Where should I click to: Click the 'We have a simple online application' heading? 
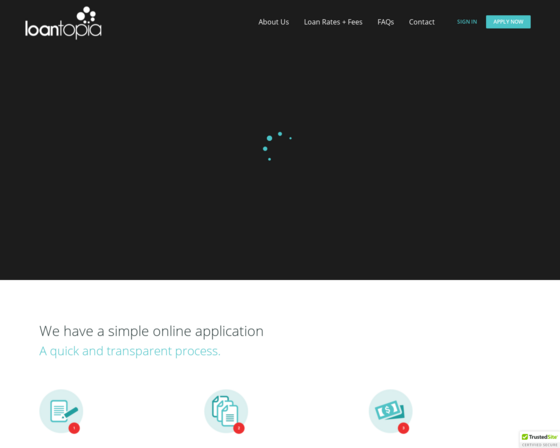151,331
